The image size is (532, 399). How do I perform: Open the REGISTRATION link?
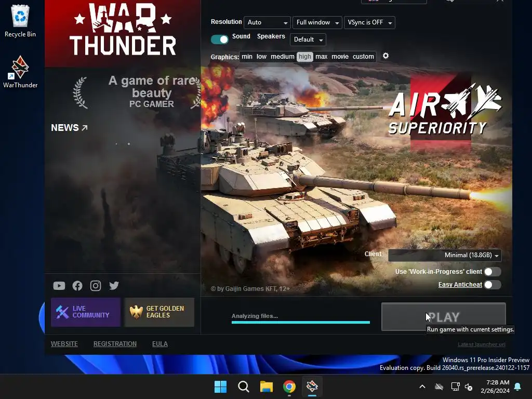(115, 344)
